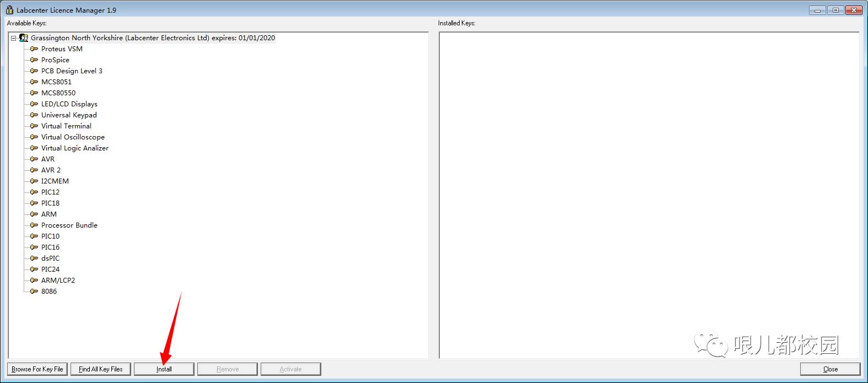Select the Proteus VSM key text
Image resolution: width=868 pixels, height=383 pixels.
62,49
